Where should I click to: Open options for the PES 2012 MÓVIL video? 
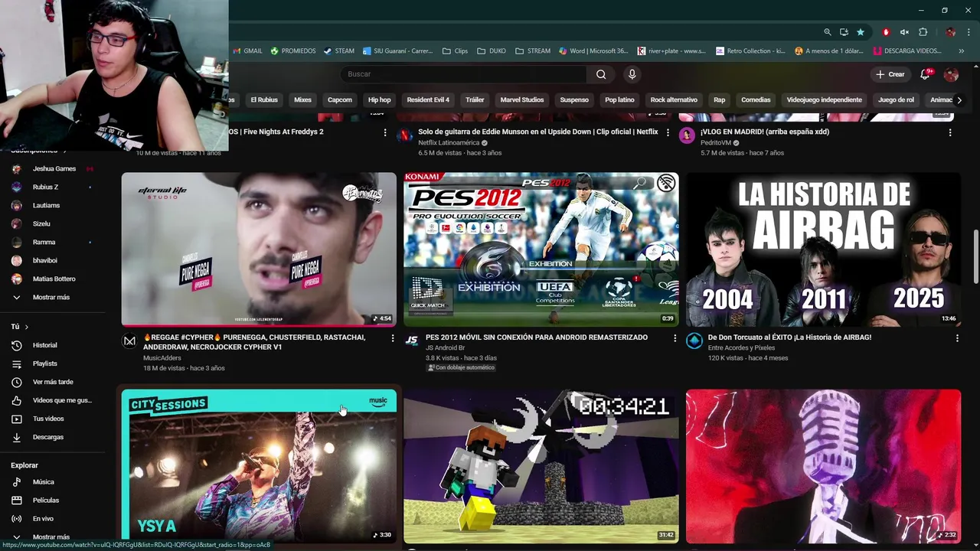click(x=675, y=337)
